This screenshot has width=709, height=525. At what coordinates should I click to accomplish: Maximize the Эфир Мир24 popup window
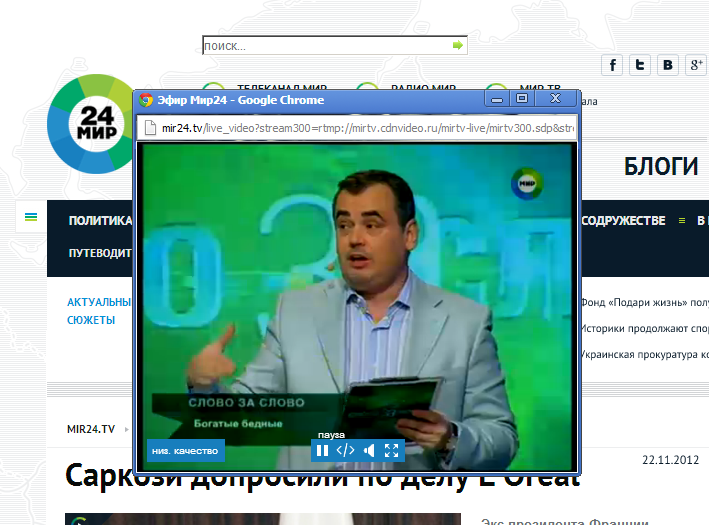pos(522,99)
